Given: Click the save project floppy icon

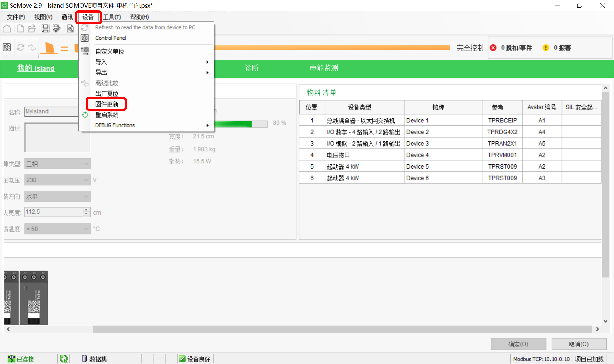Looking at the screenshot, I should 45,29.
